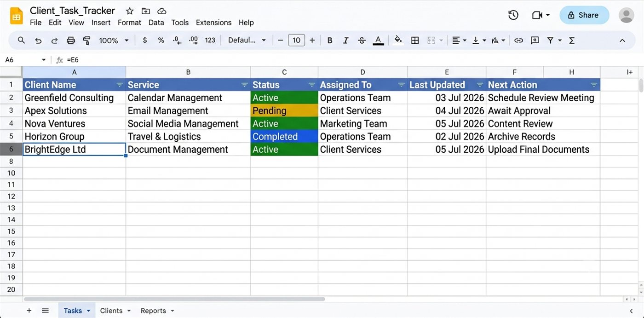This screenshot has width=644, height=318.
Task: Increase font size plus button
Action: pyautogui.click(x=312, y=40)
